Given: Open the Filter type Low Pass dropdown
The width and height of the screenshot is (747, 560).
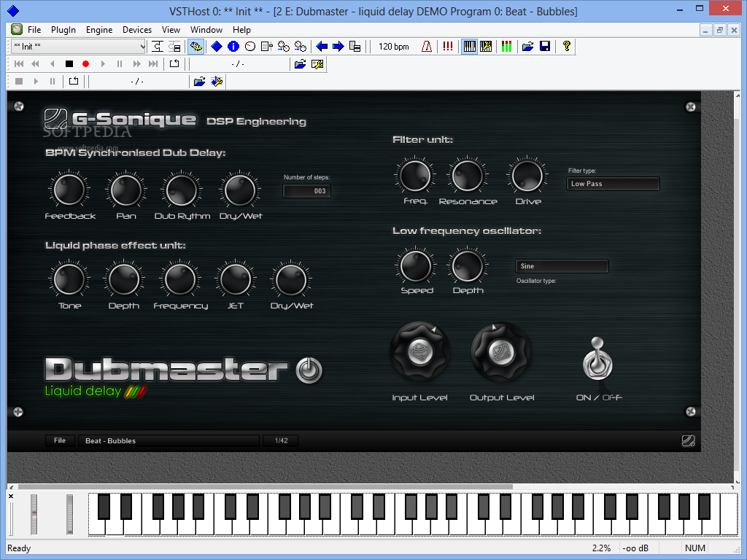Looking at the screenshot, I should (613, 184).
